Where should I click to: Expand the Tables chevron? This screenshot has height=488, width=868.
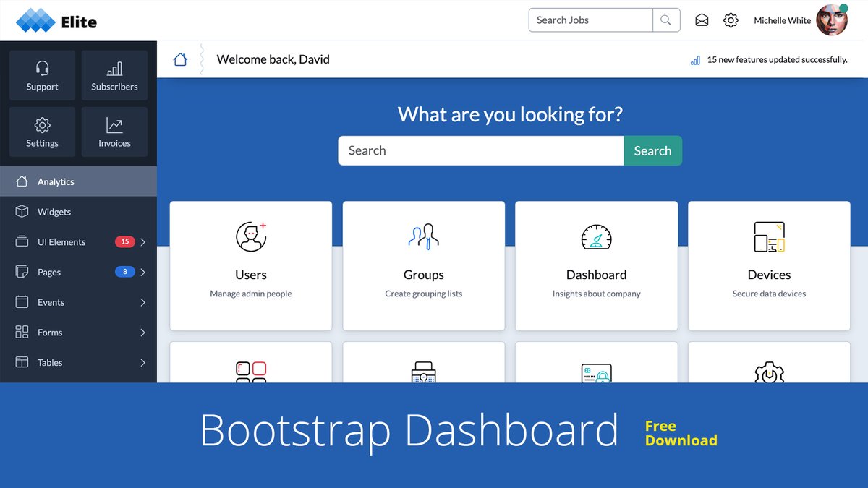[x=142, y=363]
